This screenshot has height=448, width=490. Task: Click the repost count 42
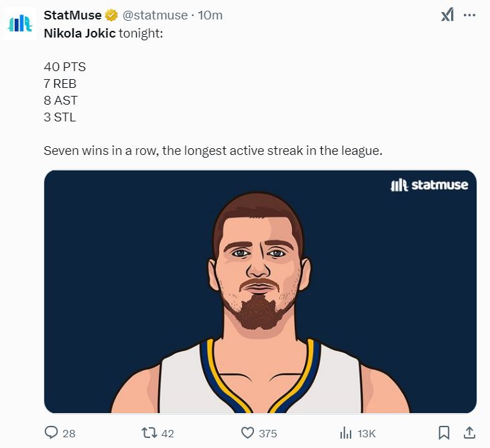coord(168,433)
